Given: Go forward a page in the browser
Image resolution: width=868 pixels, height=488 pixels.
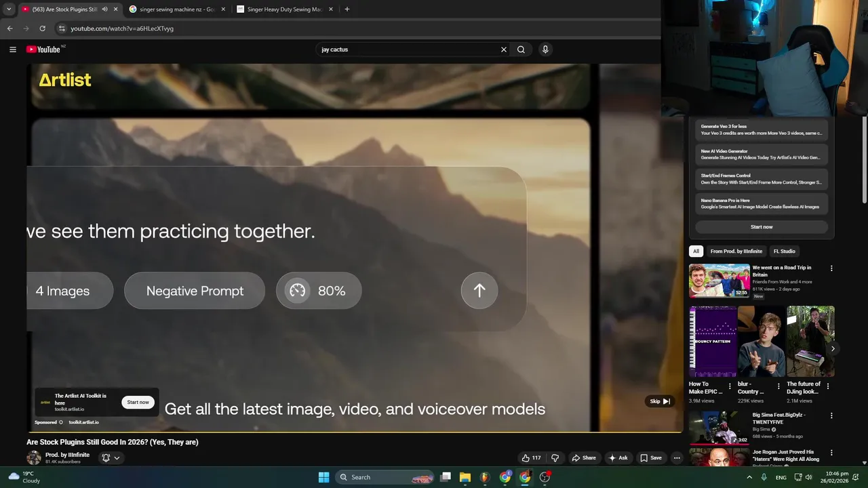Looking at the screenshot, I should [26, 28].
